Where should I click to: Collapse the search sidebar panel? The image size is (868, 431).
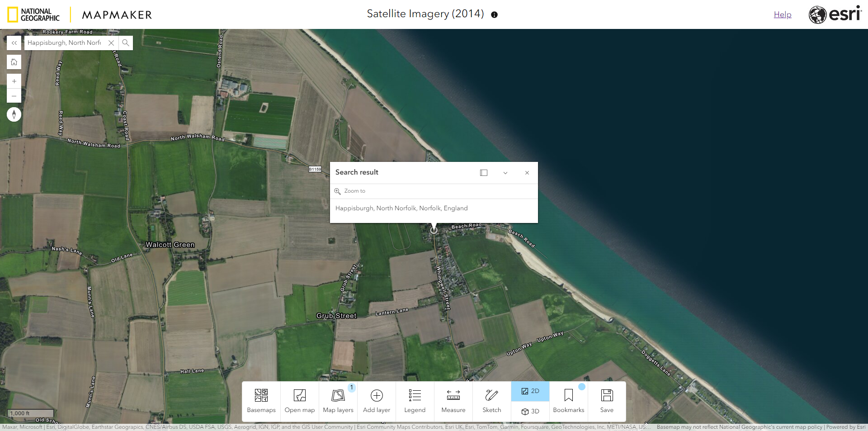14,43
